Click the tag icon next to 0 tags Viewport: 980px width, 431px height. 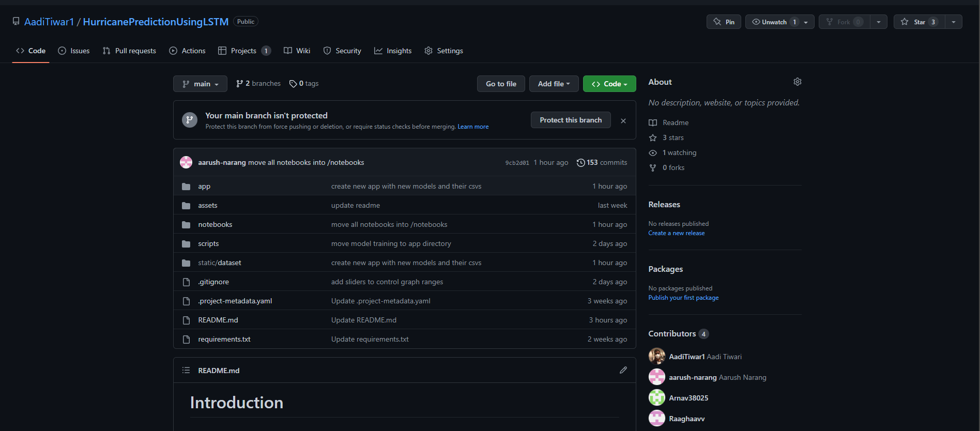pos(293,84)
